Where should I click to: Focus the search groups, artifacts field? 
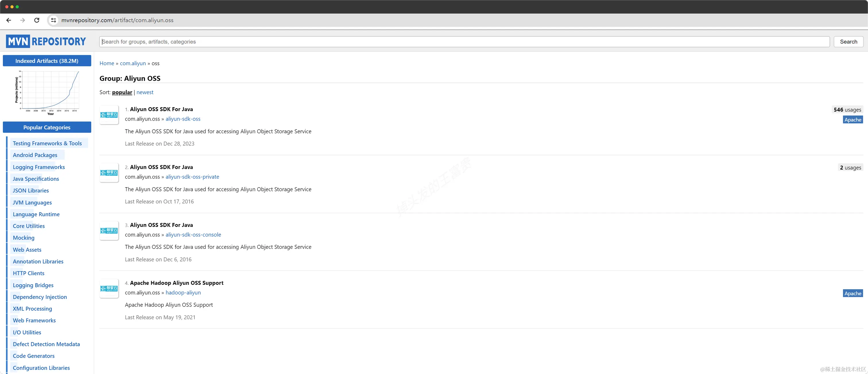[464, 42]
